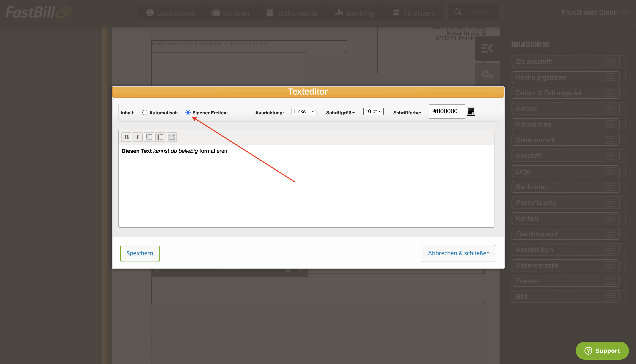Open the Ausrichtung dropdown
The width and height of the screenshot is (636, 364).
click(304, 111)
